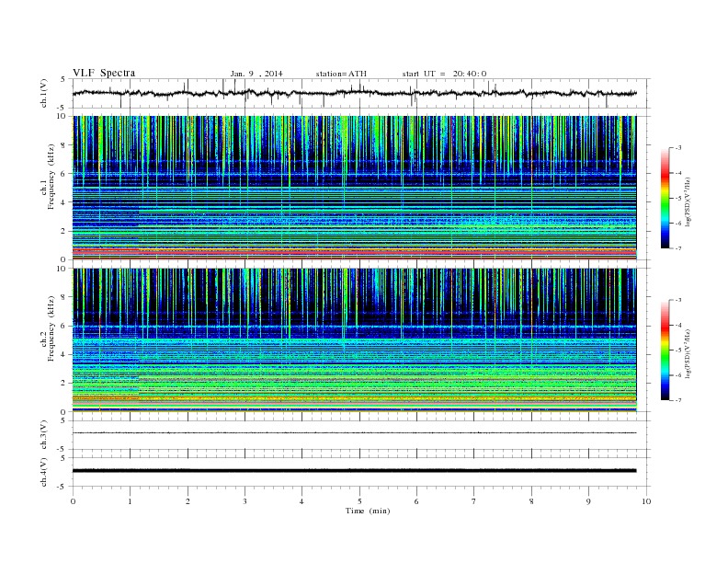The width and height of the screenshot is (728, 563).
Task: Pick the ch.2 PSD color scale bar
Action: pyautogui.click(x=665, y=350)
